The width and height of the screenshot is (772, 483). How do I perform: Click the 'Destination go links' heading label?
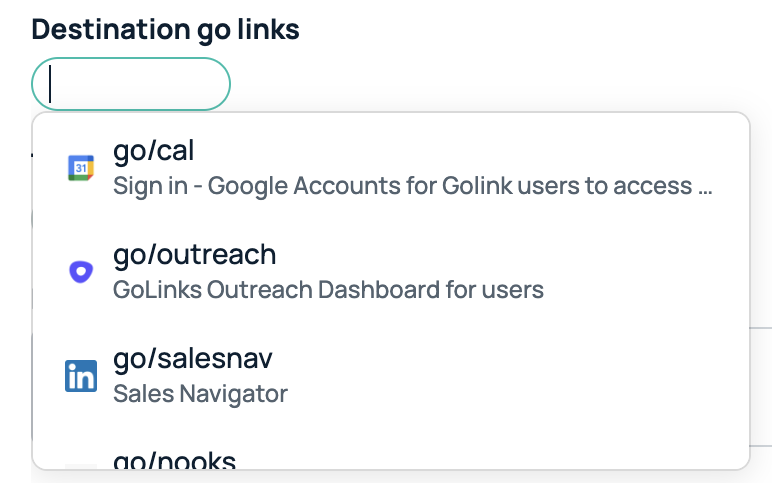point(165,29)
